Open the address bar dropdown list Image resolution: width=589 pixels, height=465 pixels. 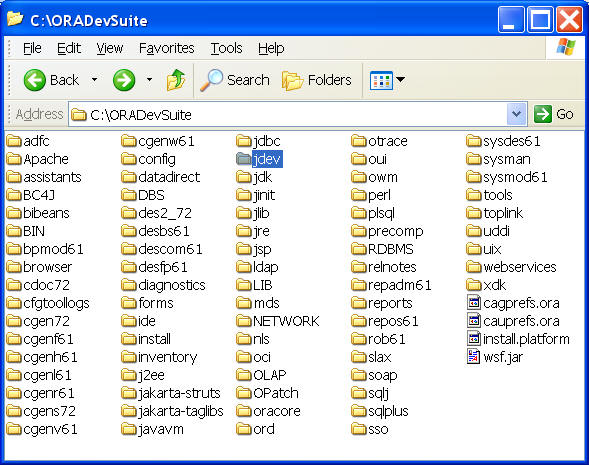pyautogui.click(x=517, y=114)
